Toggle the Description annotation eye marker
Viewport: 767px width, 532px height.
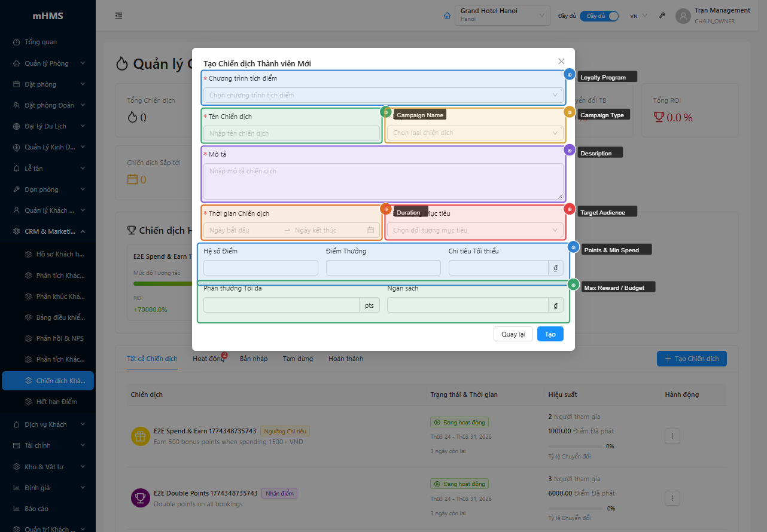click(570, 151)
